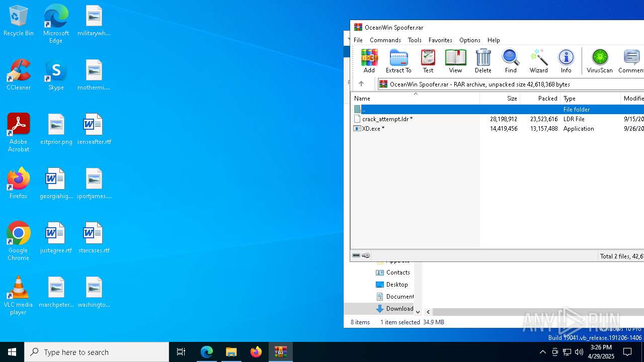The height and width of the screenshot is (362, 644).
Task: Open Adobe Acrobat desktop shortcut
Action: tap(19, 133)
